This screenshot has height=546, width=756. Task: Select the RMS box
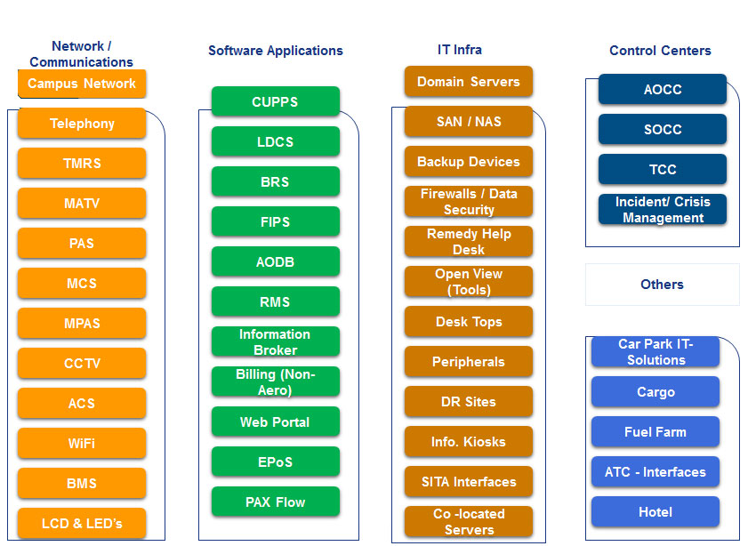[276, 301]
